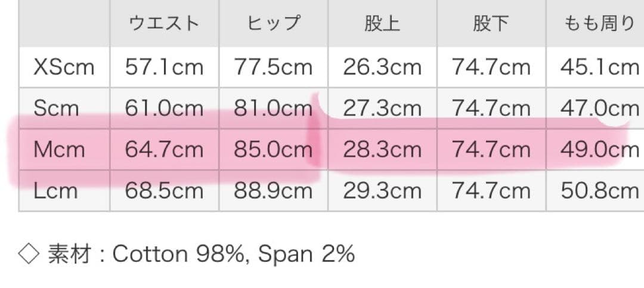
Task: Click the 49.0cm thigh value
Action: (599, 149)
